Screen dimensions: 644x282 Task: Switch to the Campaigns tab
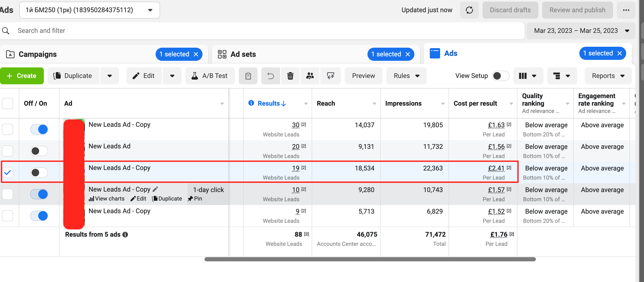37,54
